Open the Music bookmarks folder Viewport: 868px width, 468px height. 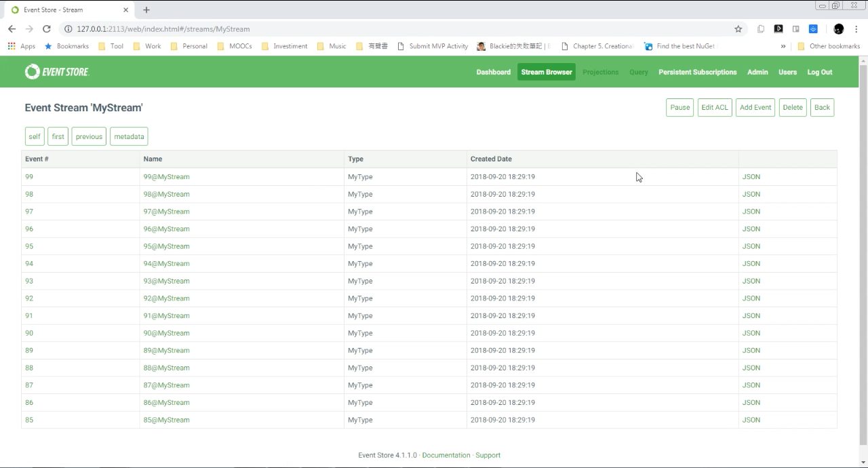332,46
